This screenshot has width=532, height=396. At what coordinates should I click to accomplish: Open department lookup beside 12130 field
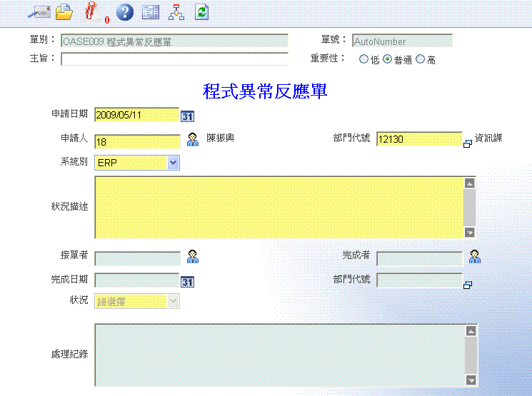(468, 143)
